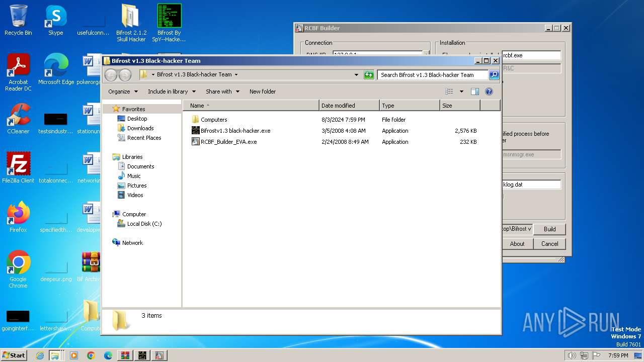Select Music library

tap(134, 176)
